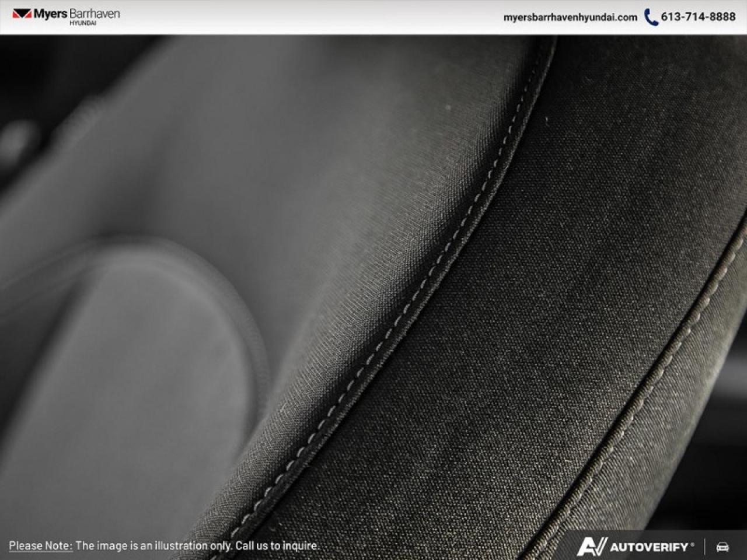Click the AUTOVERIFY wordmark text

coord(649,547)
